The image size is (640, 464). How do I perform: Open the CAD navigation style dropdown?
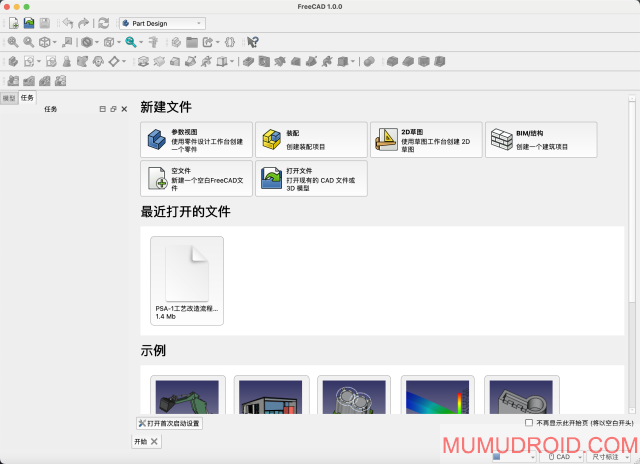(563, 457)
